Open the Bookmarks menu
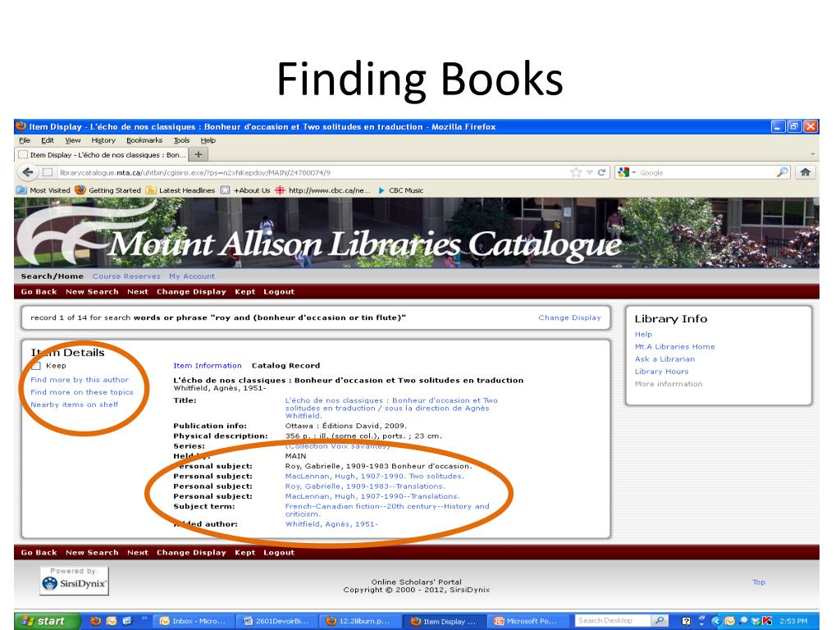 (144, 140)
